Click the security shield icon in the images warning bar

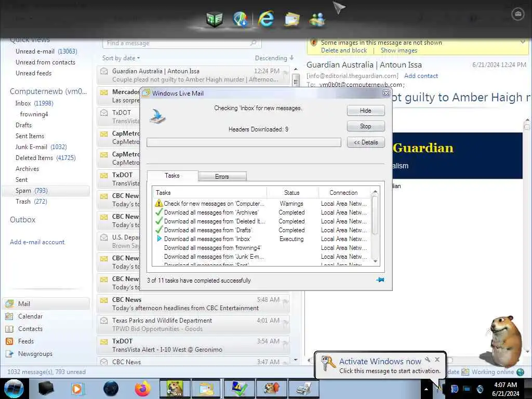[x=314, y=43]
